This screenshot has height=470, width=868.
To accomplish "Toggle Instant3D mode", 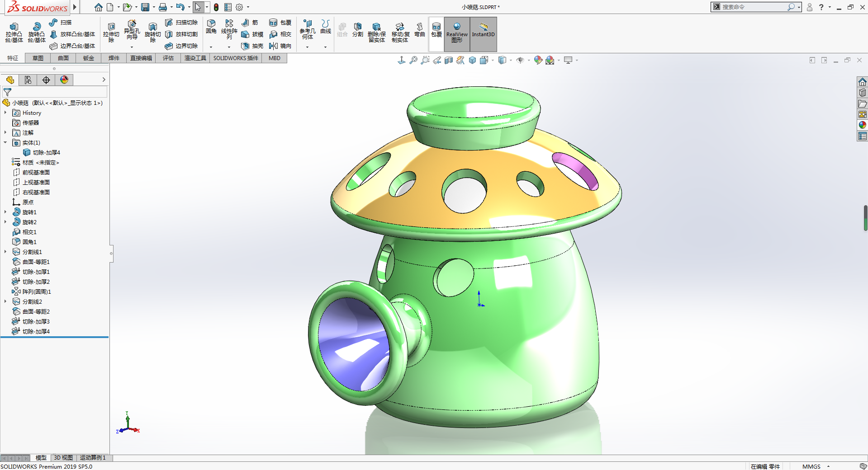I will click(484, 33).
